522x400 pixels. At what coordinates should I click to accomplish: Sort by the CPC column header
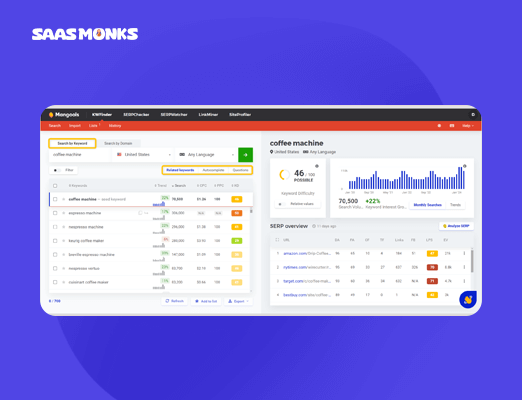(202, 186)
